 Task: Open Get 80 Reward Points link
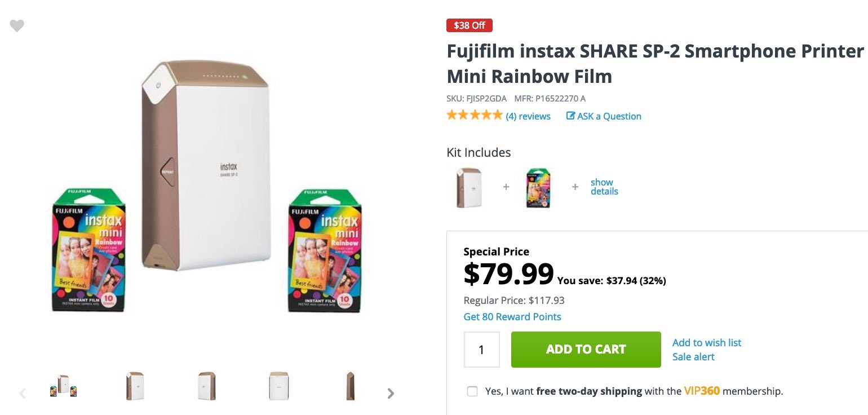tap(512, 317)
